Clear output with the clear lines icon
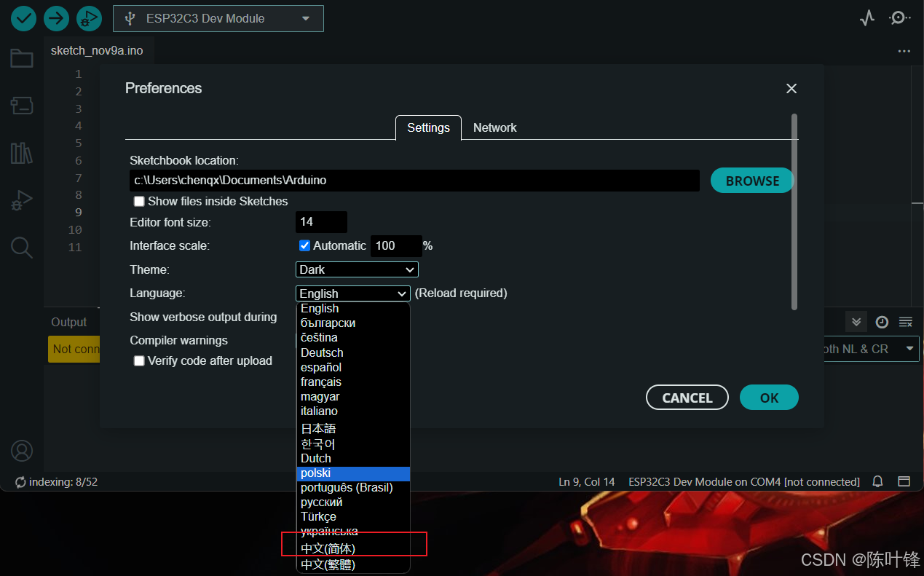Screen dimensions: 924x576 tap(906, 322)
